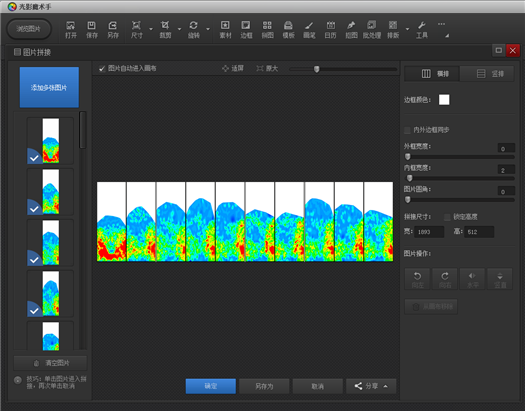Enable the 内外边框同步 checkbox
Image resolution: width=525 pixels, height=411 pixels.
click(407, 130)
